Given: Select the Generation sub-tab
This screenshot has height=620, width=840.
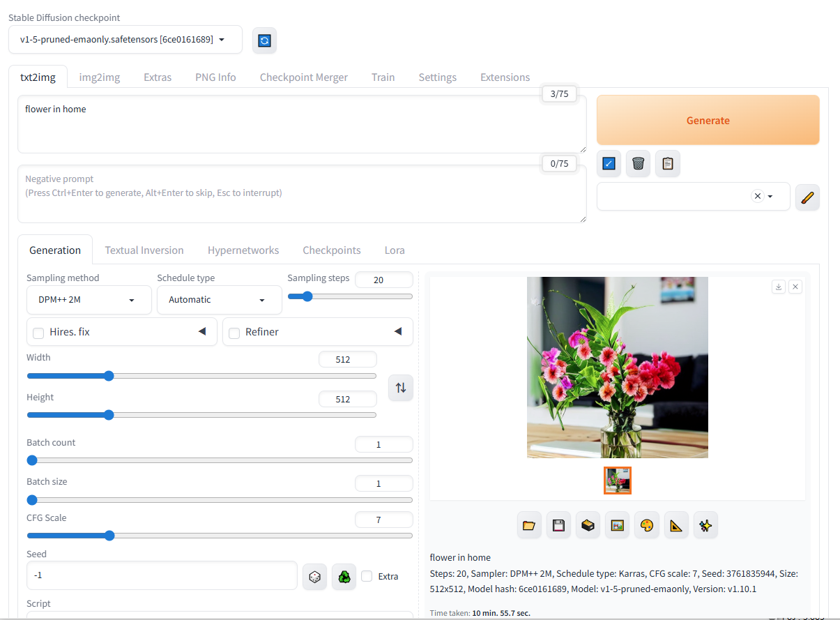Looking at the screenshot, I should (55, 250).
